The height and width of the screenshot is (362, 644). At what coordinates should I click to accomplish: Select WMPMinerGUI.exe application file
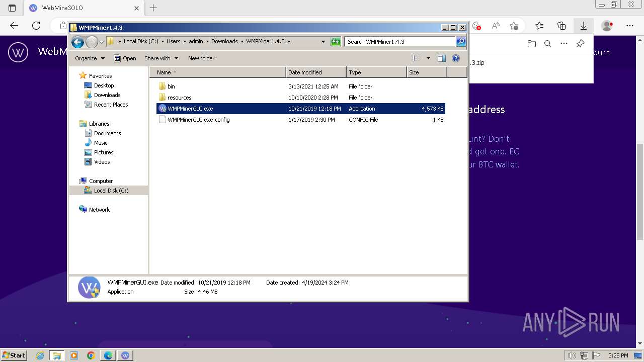(x=300, y=109)
